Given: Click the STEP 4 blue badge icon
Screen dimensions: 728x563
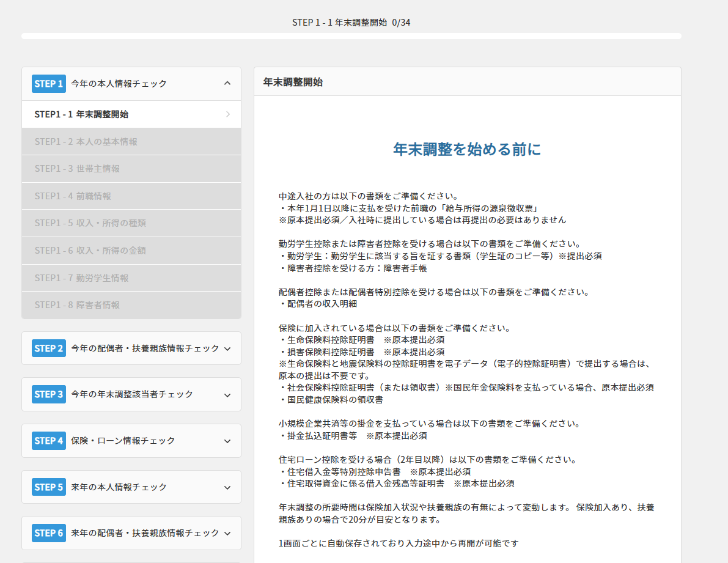Looking at the screenshot, I should [x=48, y=440].
